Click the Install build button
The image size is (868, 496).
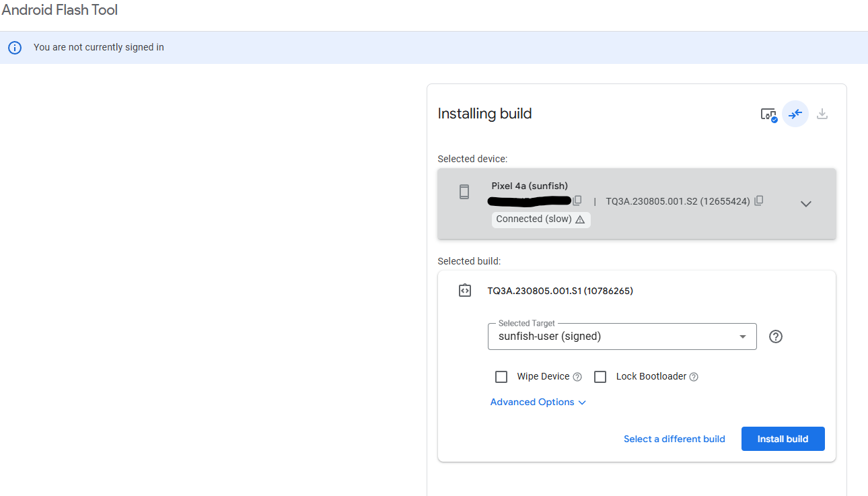[x=783, y=439]
